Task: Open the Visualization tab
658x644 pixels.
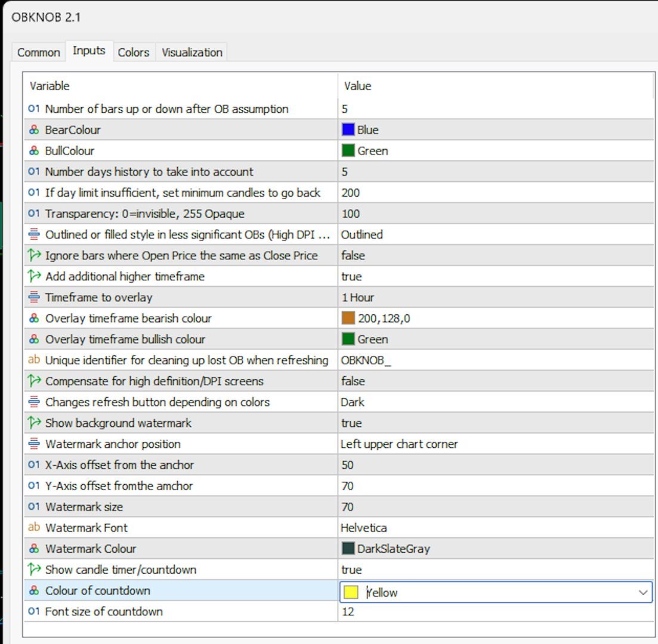Action: pos(191,52)
